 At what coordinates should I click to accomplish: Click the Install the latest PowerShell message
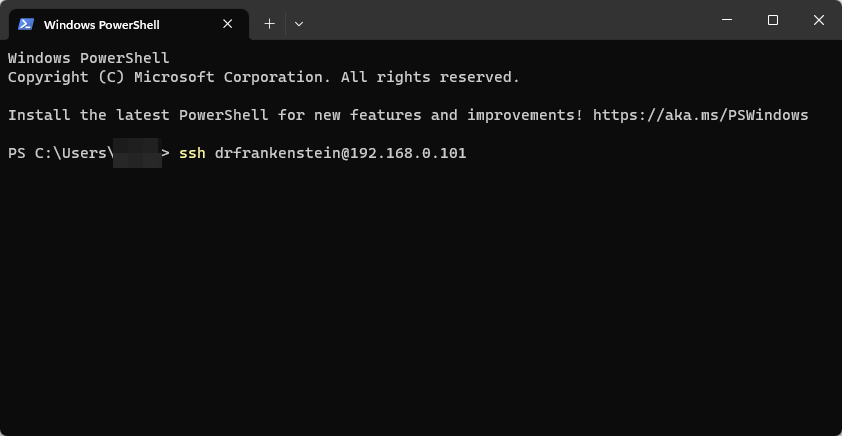coord(295,115)
